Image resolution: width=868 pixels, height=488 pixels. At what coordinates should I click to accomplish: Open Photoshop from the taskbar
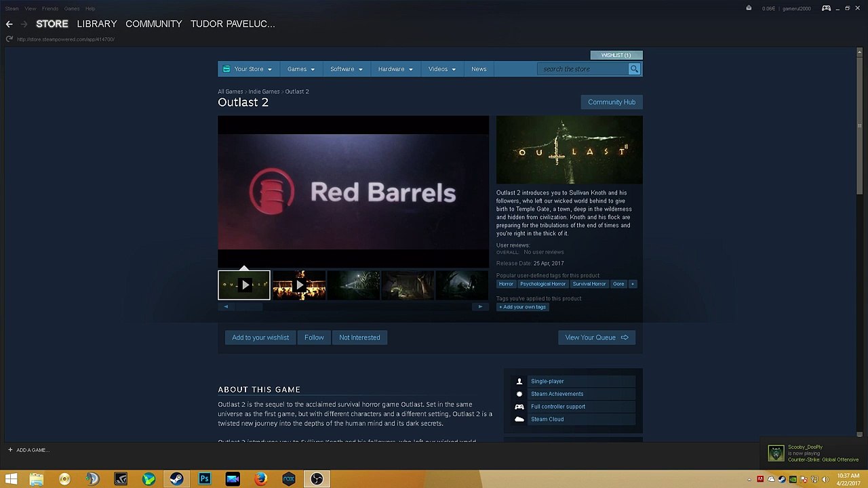tap(204, 479)
